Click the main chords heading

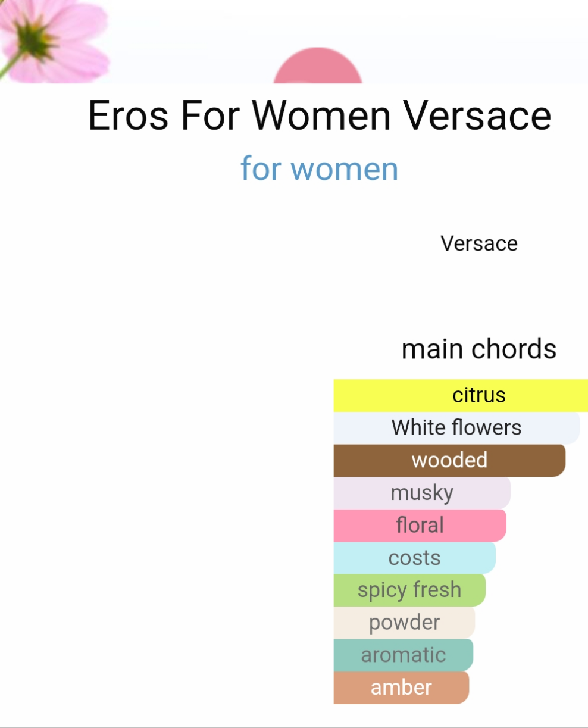click(x=479, y=349)
